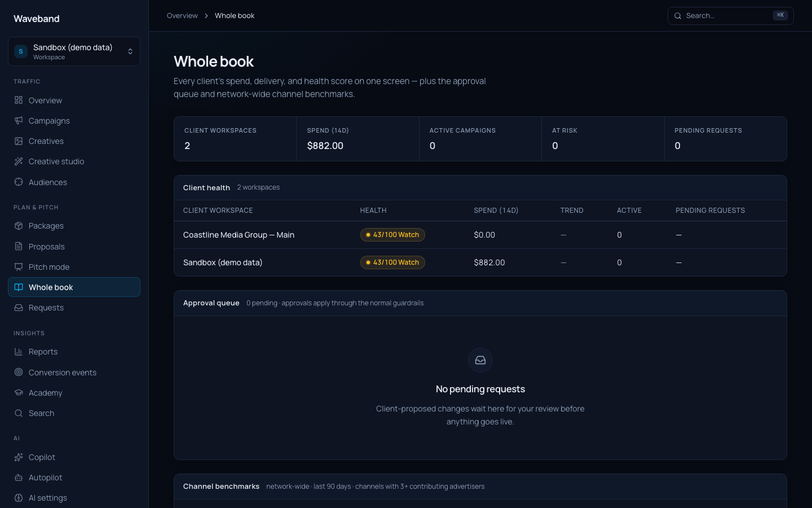Click the Reports bar chart icon

19,352
